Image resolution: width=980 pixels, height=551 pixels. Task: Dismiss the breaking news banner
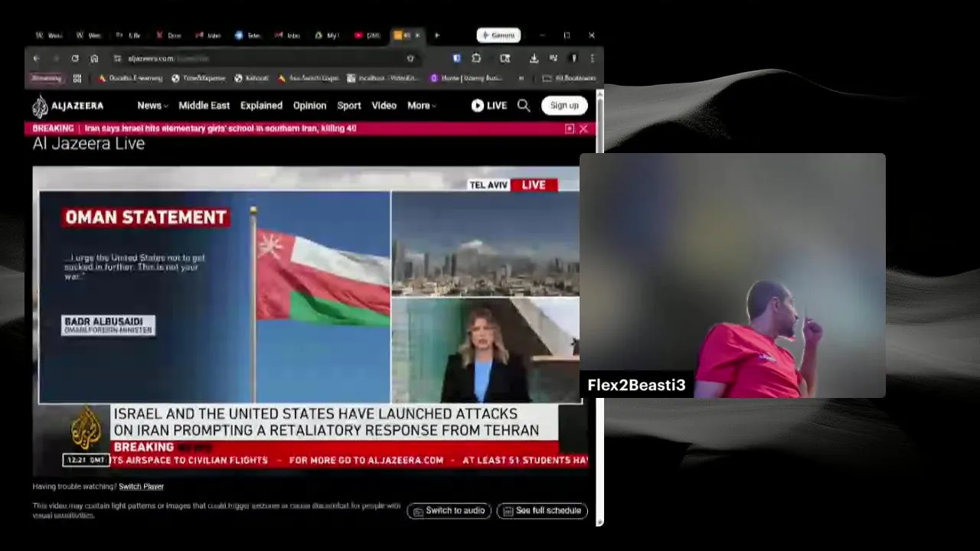[x=583, y=129]
